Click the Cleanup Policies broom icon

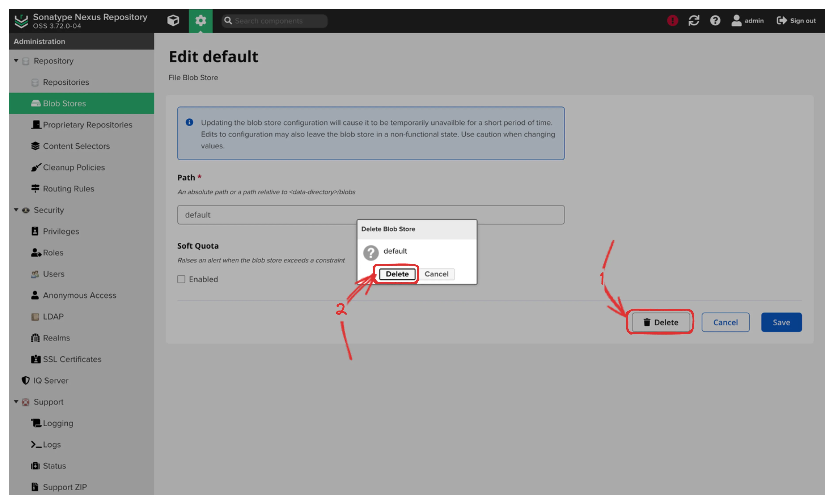(36, 167)
